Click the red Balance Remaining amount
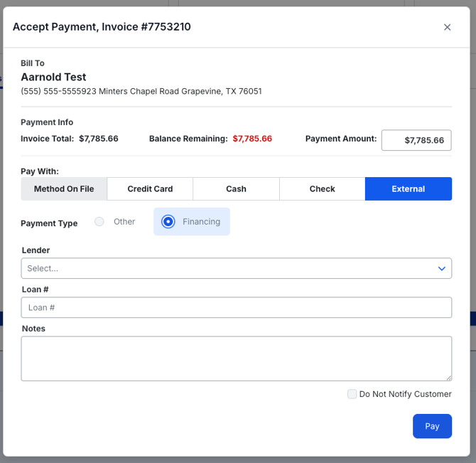The width and height of the screenshot is (476, 463). pyautogui.click(x=252, y=139)
